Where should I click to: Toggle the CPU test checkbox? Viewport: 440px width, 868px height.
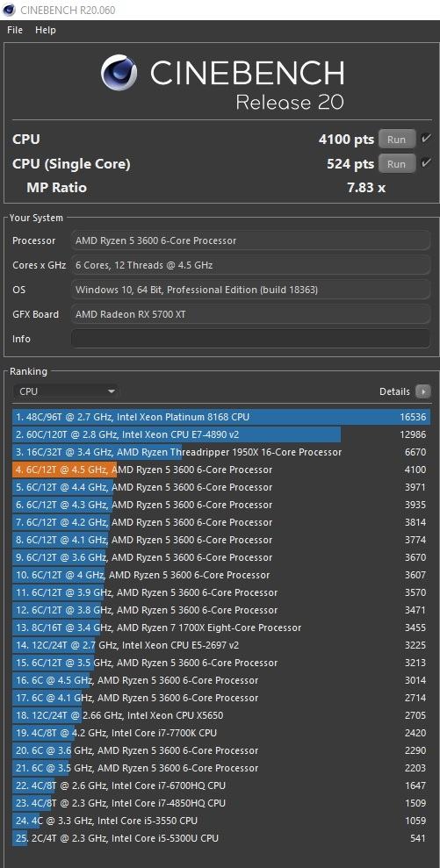click(x=426, y=139)
